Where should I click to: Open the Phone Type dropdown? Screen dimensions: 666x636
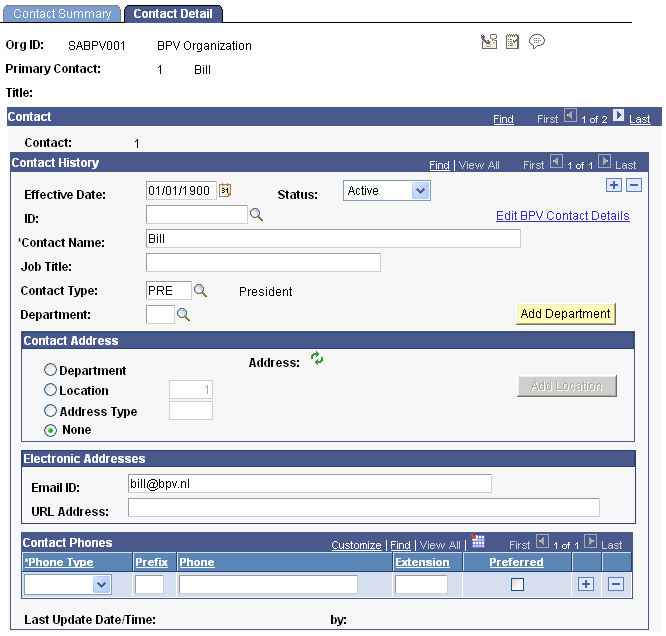tap(68, 585)
